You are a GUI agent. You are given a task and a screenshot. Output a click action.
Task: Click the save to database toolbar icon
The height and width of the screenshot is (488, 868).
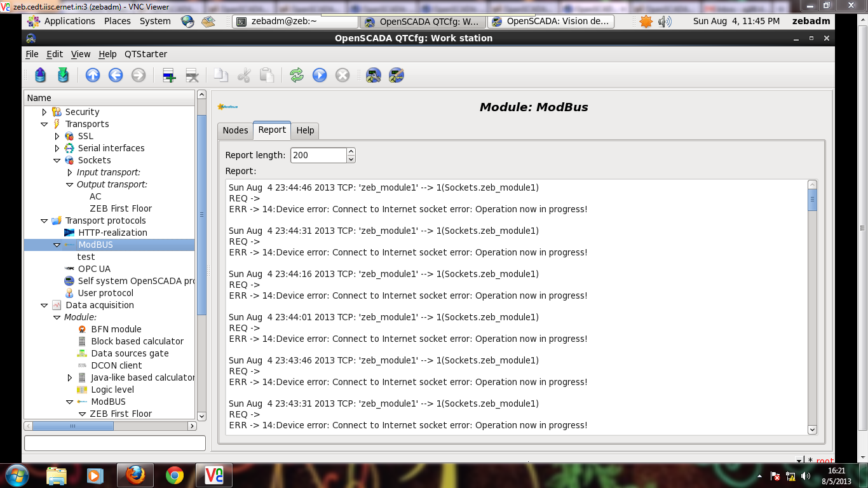[x=63, y=76]
